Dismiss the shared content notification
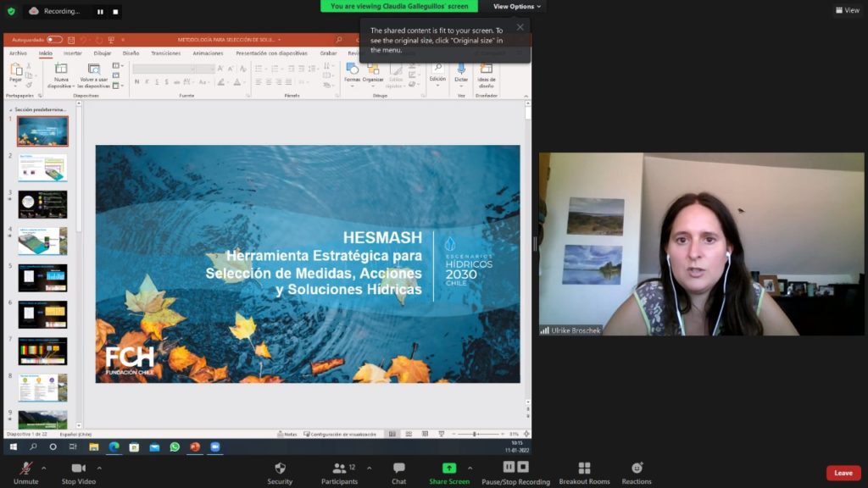Image resolution: width=868 pixels, height=488 pixels. click(520, 27)
